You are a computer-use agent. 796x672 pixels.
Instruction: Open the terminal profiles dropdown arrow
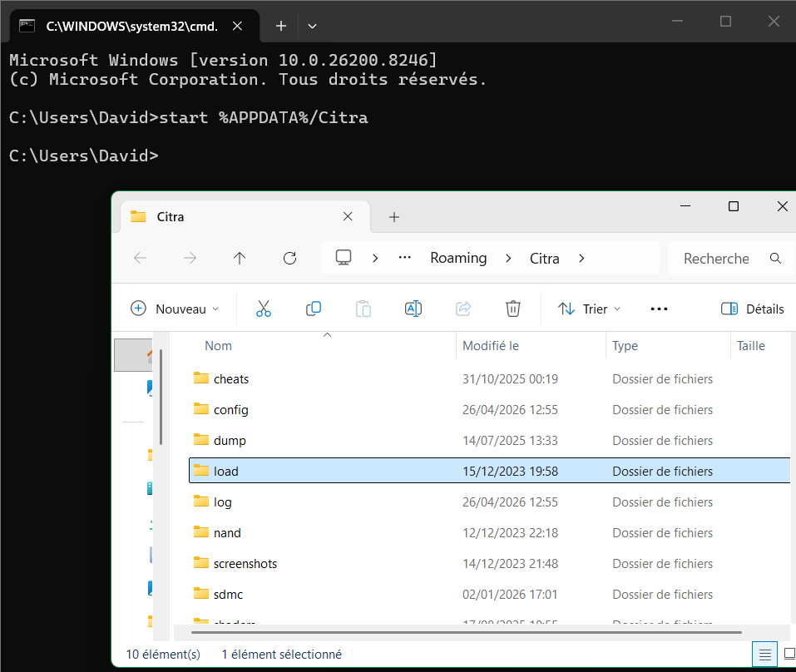coord(312,26)
